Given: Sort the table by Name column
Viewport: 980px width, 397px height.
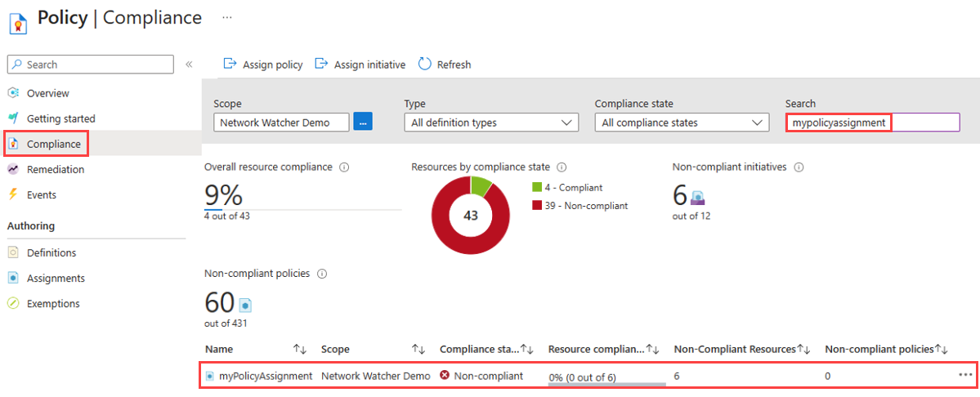Looking at the screenshot, I should [x=300, y=350].
